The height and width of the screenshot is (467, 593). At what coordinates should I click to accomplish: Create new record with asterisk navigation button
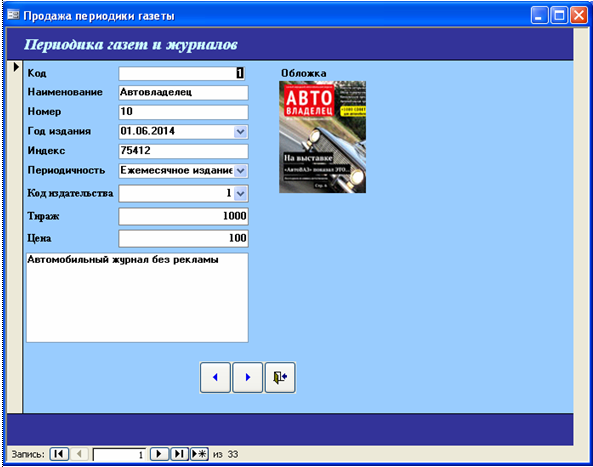pos(199,454)
